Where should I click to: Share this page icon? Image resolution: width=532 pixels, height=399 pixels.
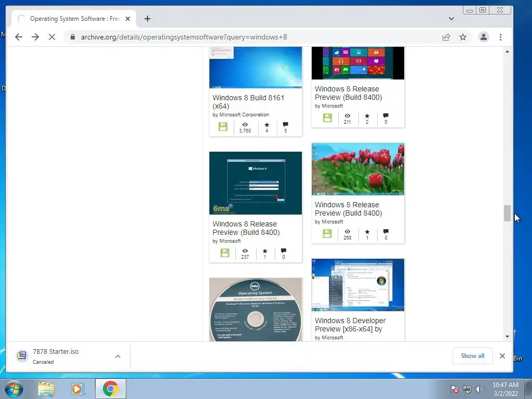pyautogui.click(x=446, y=37)
